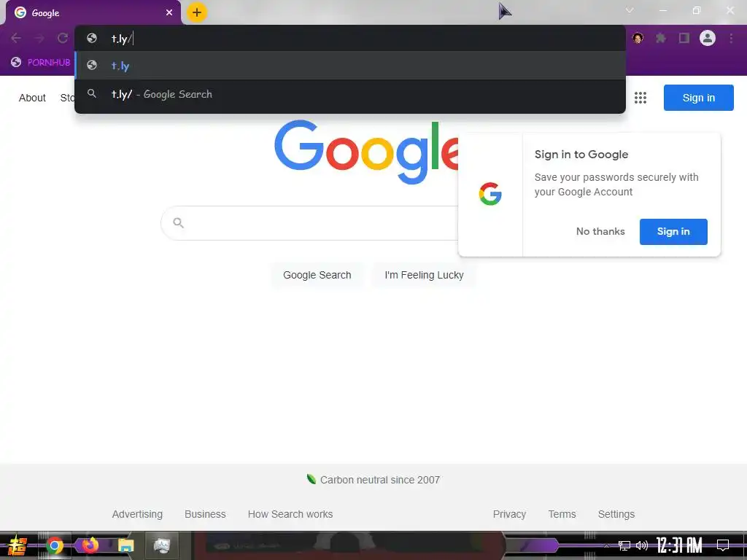Click into the Google search box
The width and height of the screenshot is (747, 560).
pyautogui.click(x=309, y=223)
